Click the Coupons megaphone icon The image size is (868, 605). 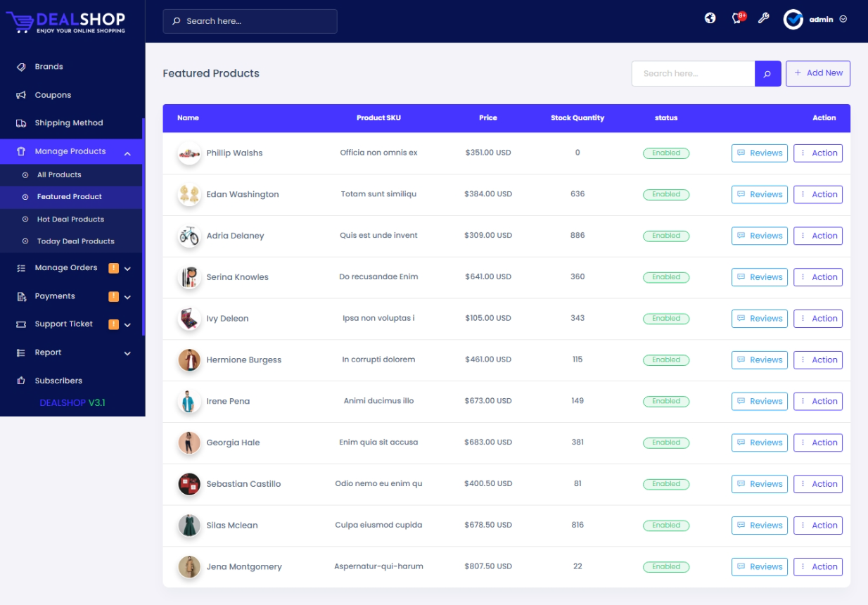point(21,95)
